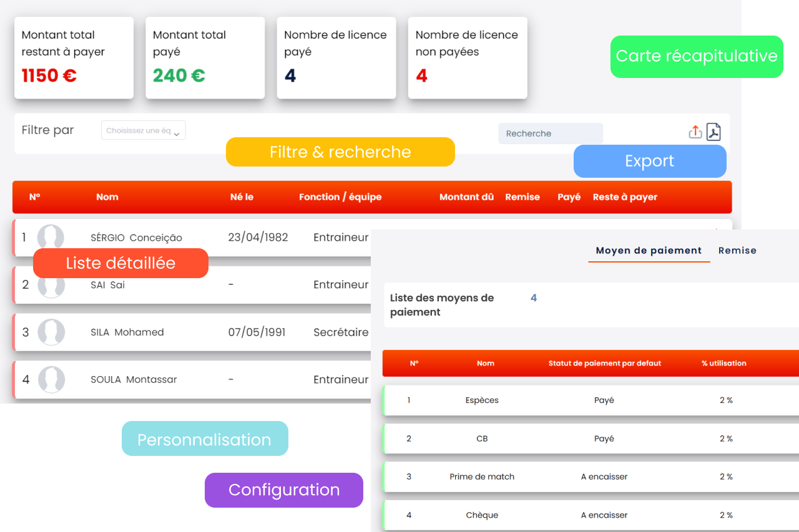Click the 'Liste des moyens de paiement' heading
Viewport: 799px width, 532px height.
tap(442, 305)
